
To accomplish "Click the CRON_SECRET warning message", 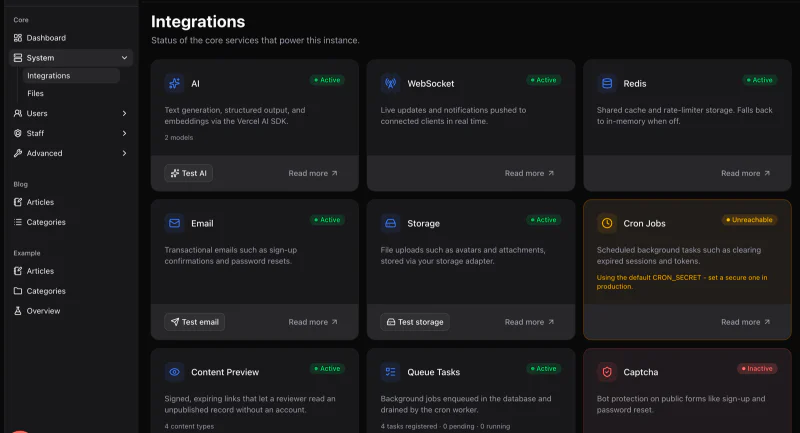I will click(x=682, y=282).
